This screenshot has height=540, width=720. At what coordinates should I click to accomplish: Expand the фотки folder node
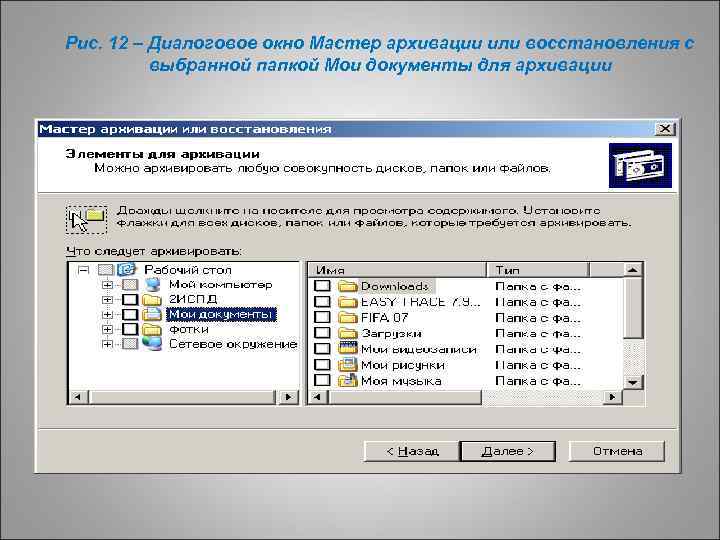click(107, 329)
